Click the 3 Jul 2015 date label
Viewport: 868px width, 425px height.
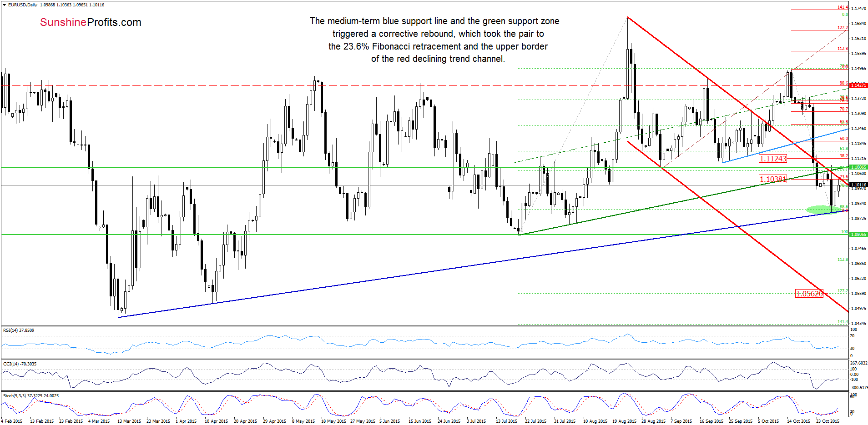click(x=476, y=421)
